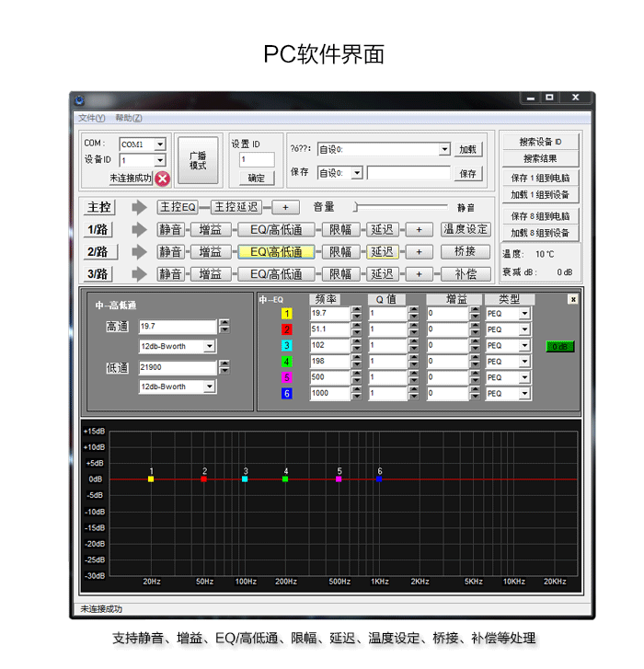Click the application icon in title bar

click(80, 100)
